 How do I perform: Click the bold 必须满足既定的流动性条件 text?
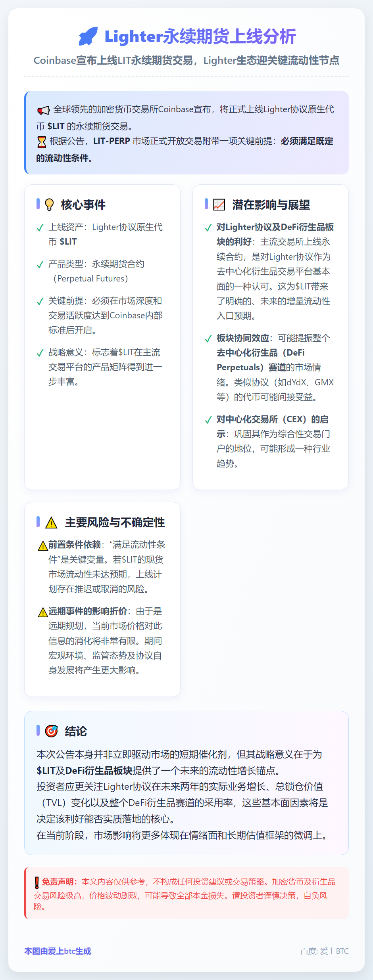[185, 149]
